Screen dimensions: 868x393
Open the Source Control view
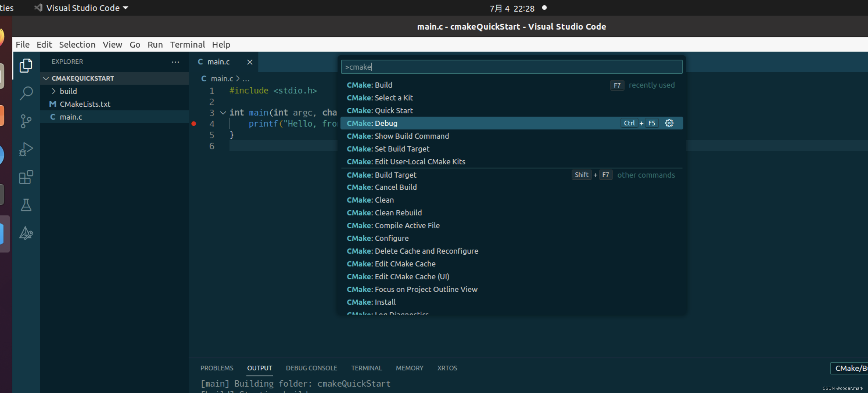(x=26, y=121)
